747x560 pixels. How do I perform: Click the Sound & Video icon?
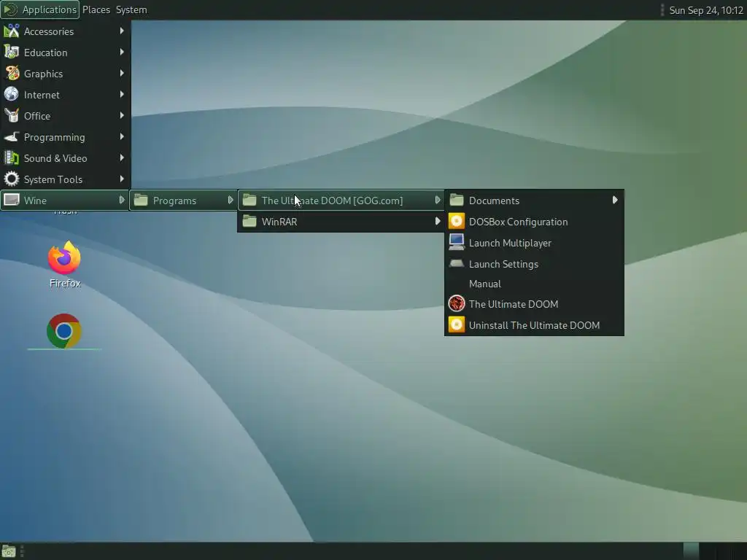pyautogui.click(x=12, y=158)
